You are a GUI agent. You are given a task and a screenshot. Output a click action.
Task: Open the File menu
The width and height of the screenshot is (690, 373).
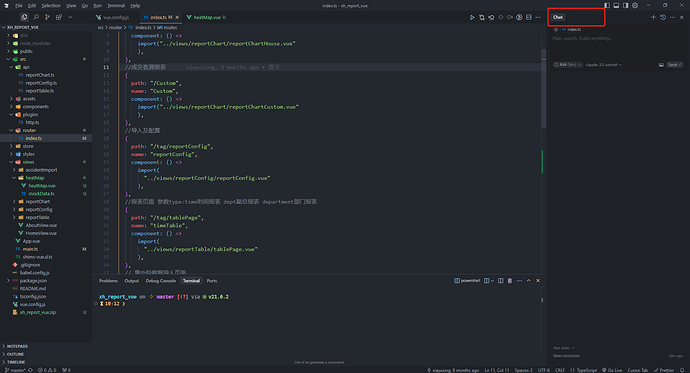[x=18, y=5]
